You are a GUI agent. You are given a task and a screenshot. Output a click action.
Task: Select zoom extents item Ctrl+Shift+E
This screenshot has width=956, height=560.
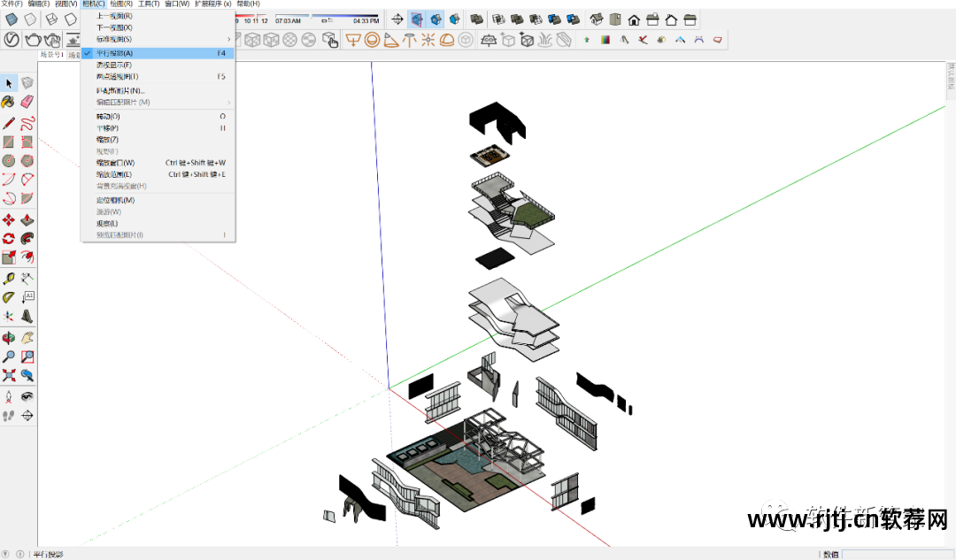pyautogui.click(x=158, y=174)
